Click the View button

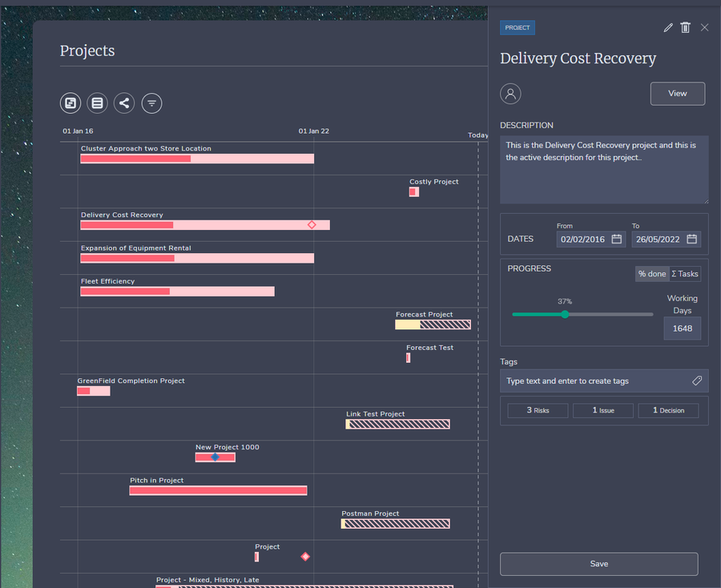[x=677, y=94]
